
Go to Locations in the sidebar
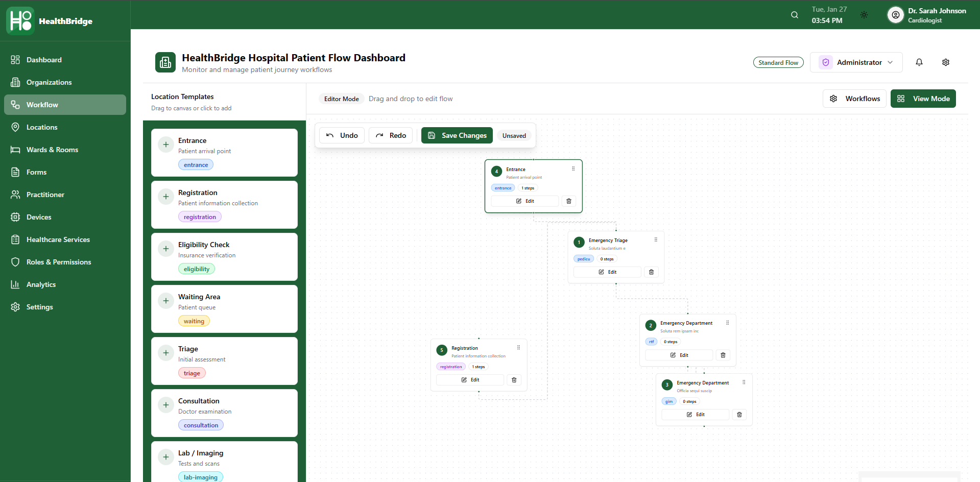[65, 127]
